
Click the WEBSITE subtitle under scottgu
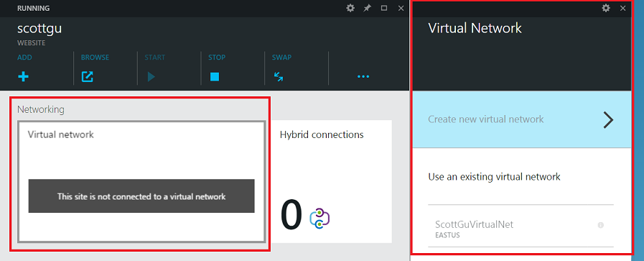[x=31, y=42]
